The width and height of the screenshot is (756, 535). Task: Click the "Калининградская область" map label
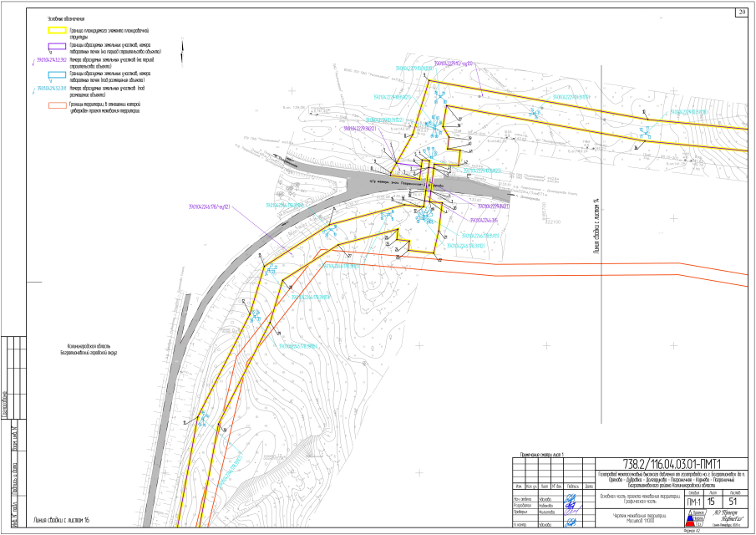pyautogui.click(x=90, y=345)
